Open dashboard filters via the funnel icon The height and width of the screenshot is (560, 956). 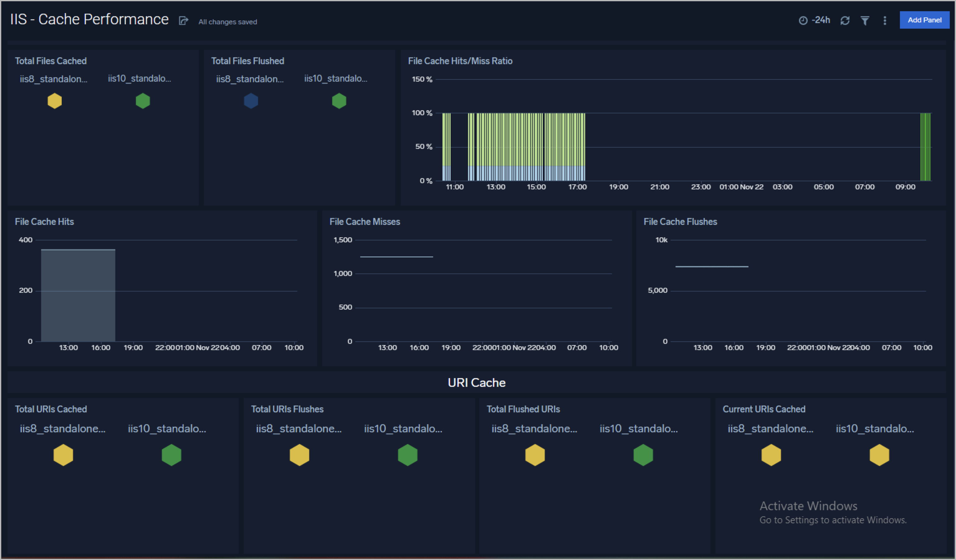[865, 20]
